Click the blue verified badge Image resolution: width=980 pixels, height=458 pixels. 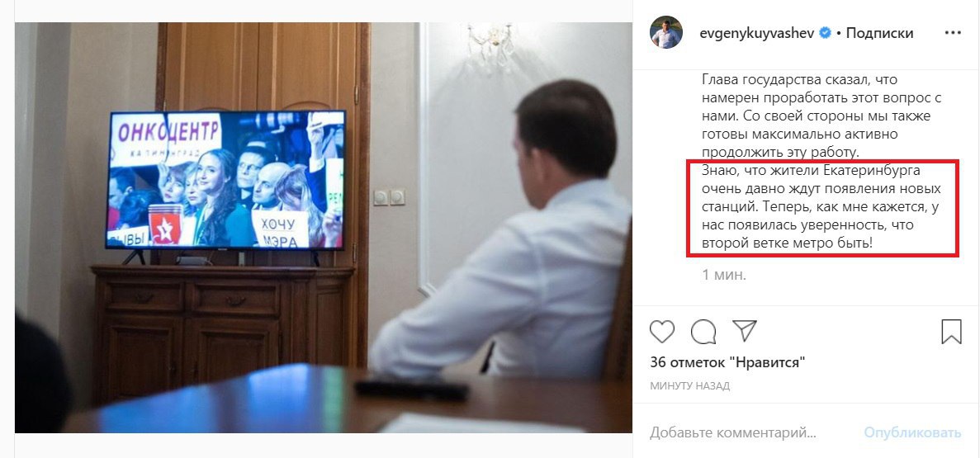(x=825, y=33)
